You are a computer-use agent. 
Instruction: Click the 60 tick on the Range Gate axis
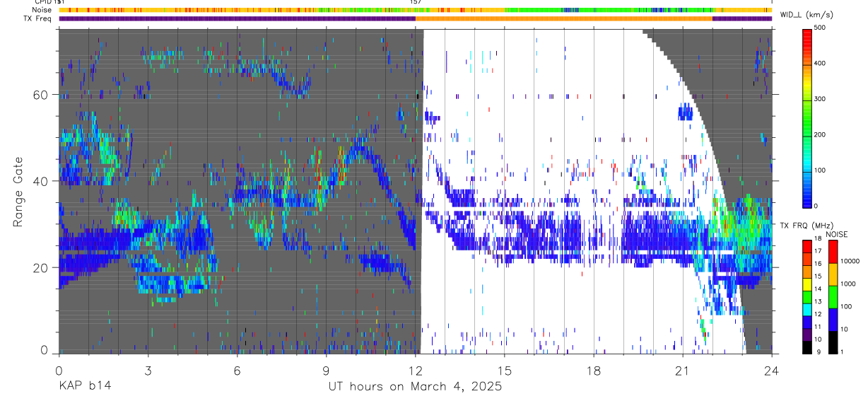coord(42,94)
